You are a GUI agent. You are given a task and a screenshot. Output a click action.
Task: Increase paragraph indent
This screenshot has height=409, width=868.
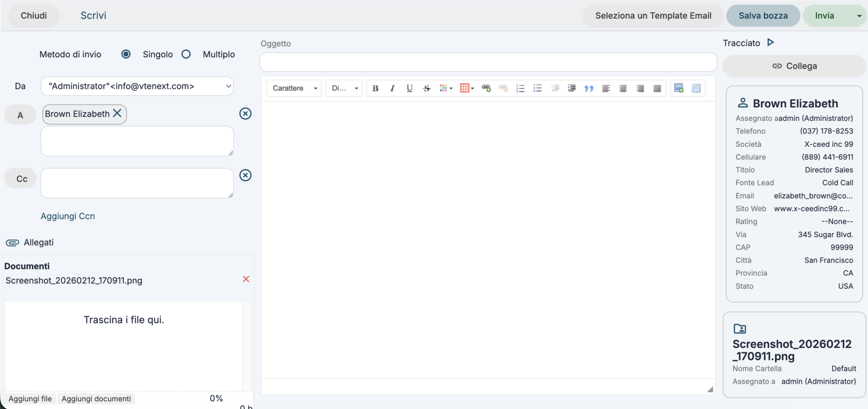click(572, 88)
